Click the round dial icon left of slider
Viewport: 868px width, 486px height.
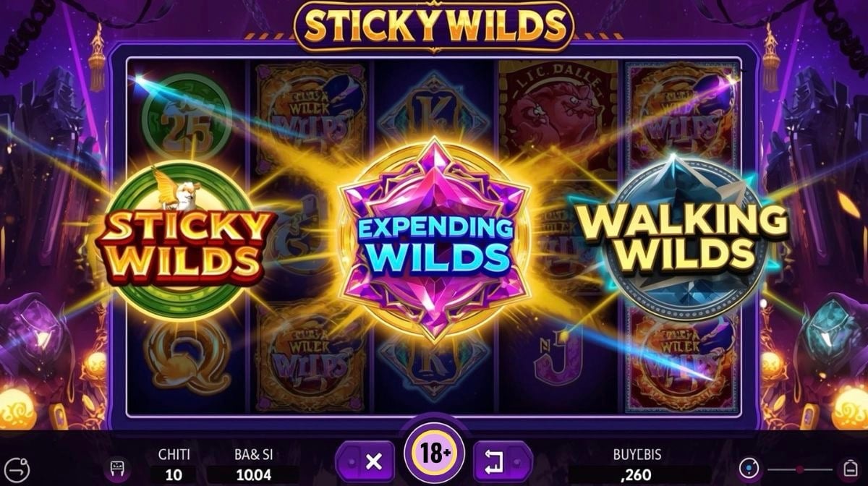pyautogui.click(x=749, y=469)
